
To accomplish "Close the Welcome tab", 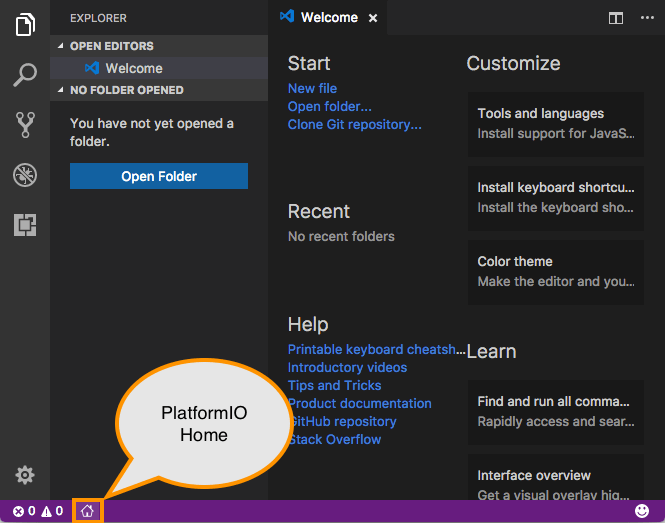I will tap(373, 18).
